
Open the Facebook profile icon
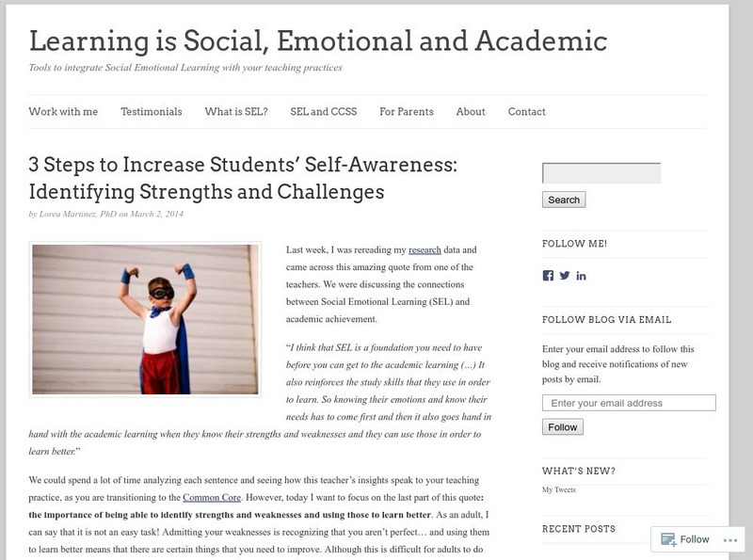click(x=548, y=276)
